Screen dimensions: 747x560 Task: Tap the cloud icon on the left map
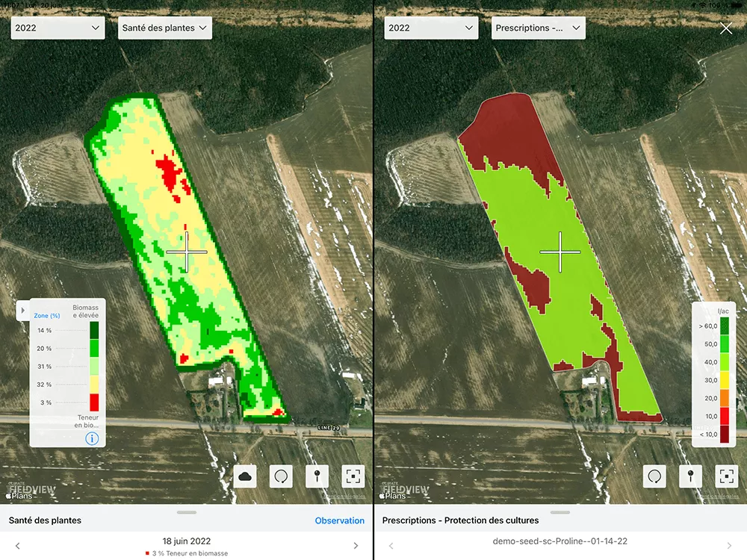[245, 476]
